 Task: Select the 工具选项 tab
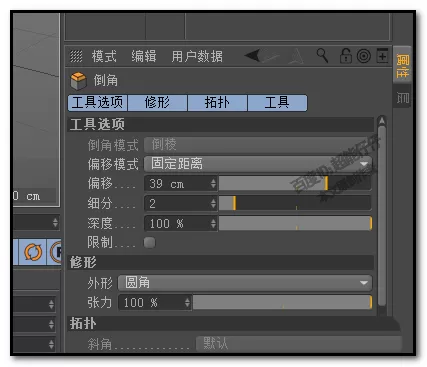click(x=97, y=102)
